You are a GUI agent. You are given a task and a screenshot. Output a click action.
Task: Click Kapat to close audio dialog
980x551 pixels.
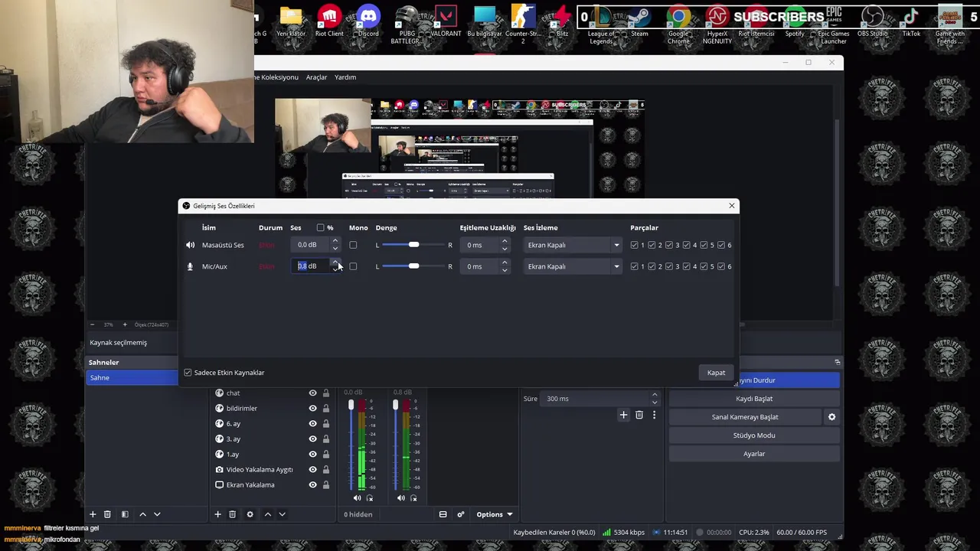pos(716,373)
